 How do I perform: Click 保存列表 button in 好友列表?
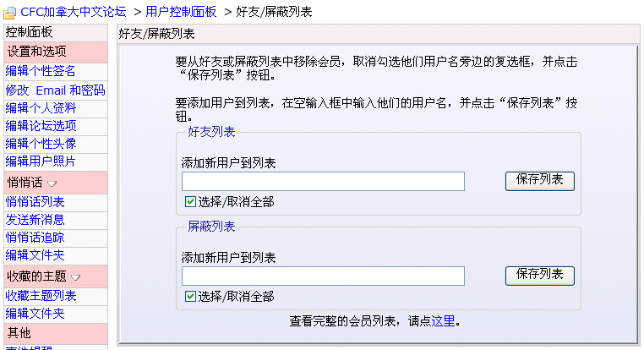tap(540, 181)
